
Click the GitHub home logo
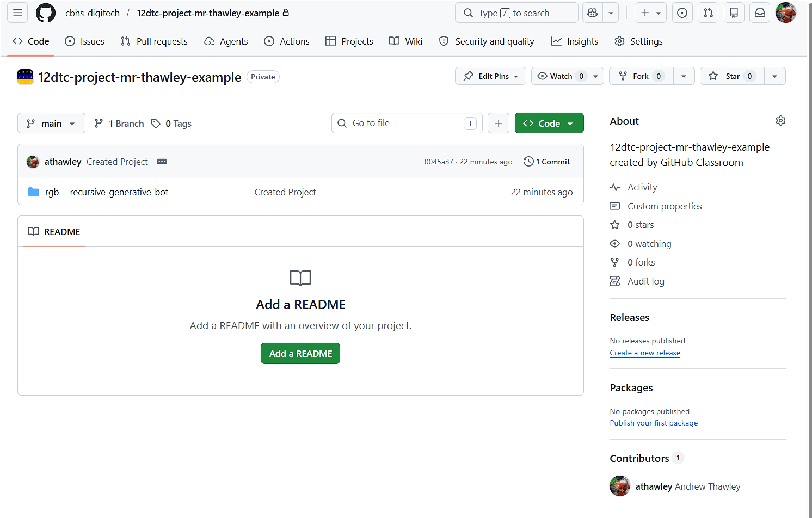coord(45,13)
